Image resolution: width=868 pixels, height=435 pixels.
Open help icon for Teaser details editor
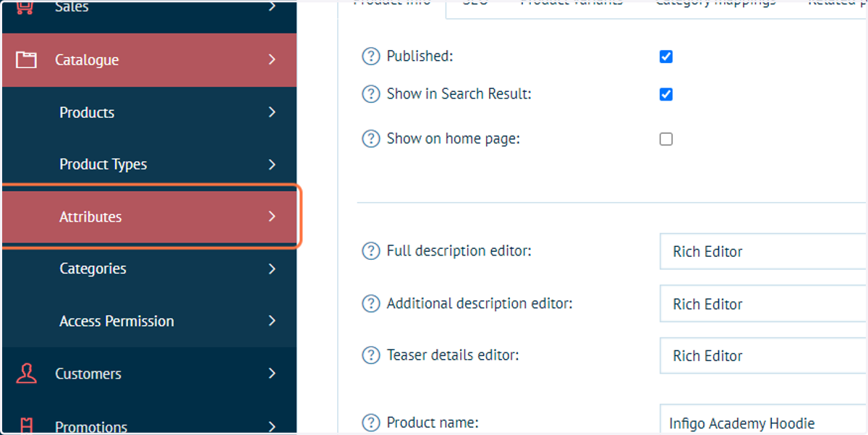(370, 355)
